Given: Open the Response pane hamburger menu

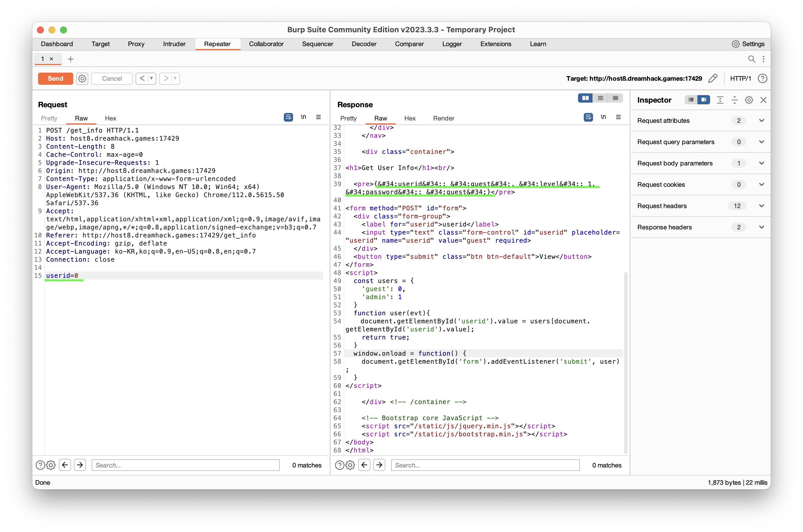Looking at the screenshot, I should [618, 117].
